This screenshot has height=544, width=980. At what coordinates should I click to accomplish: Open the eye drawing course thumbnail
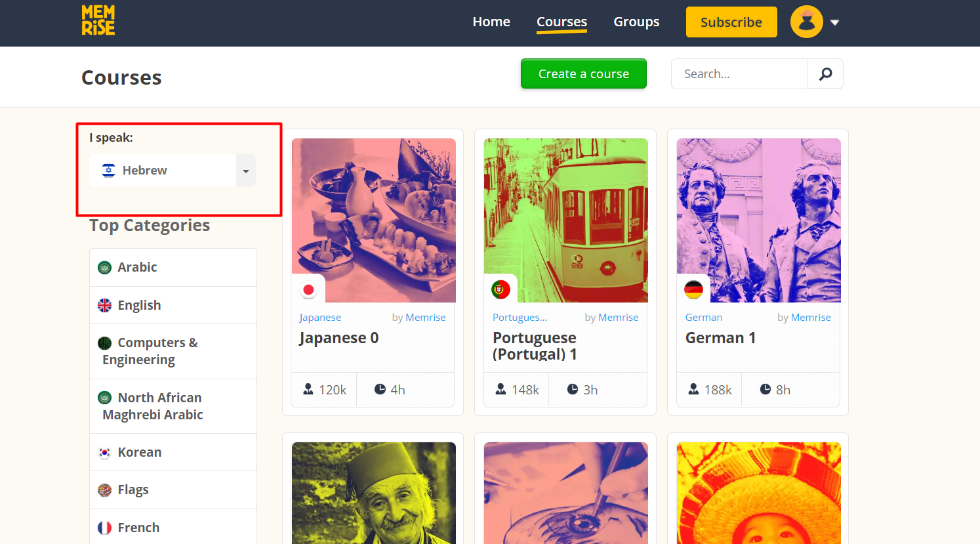click(565, 493)
